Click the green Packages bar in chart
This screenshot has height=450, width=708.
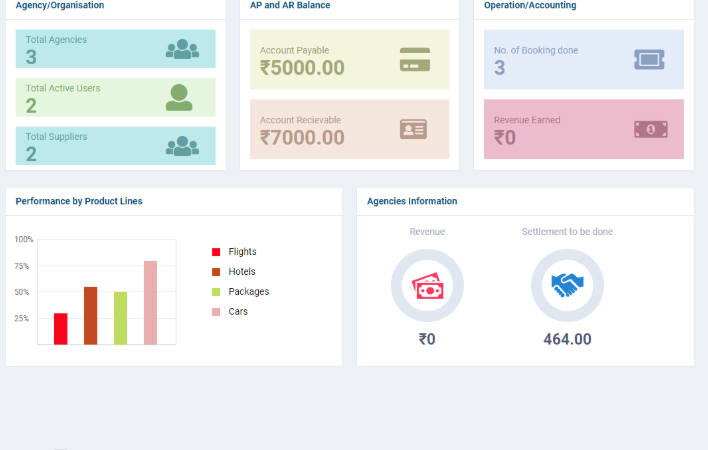[x=121, y=318]
